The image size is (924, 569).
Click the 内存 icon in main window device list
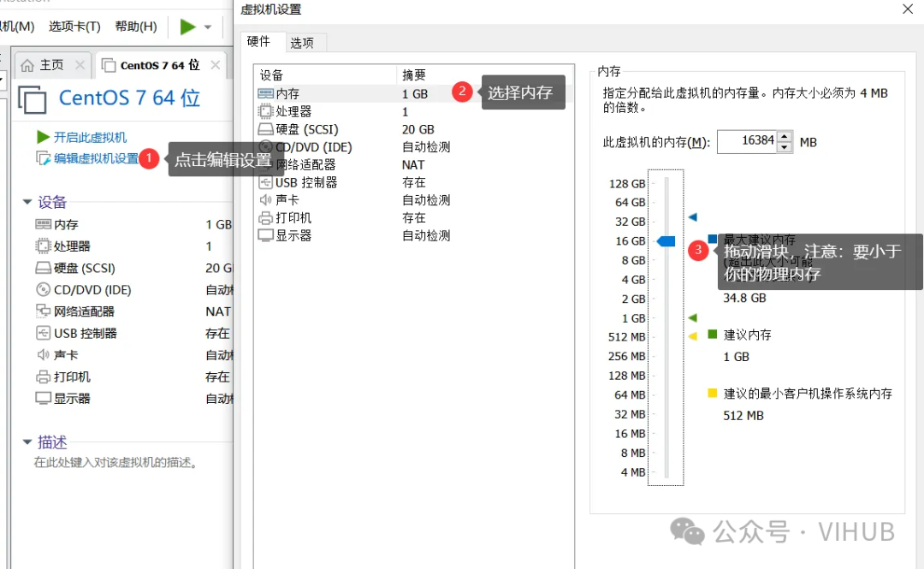43,224
